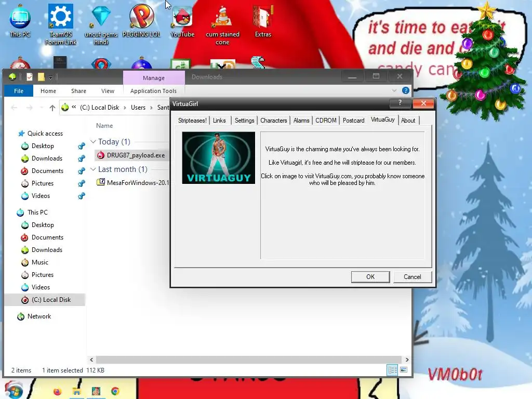The image size is (532, 399).
Task: Switch to details view icon in status bar
Action: (x=393, y=370)
